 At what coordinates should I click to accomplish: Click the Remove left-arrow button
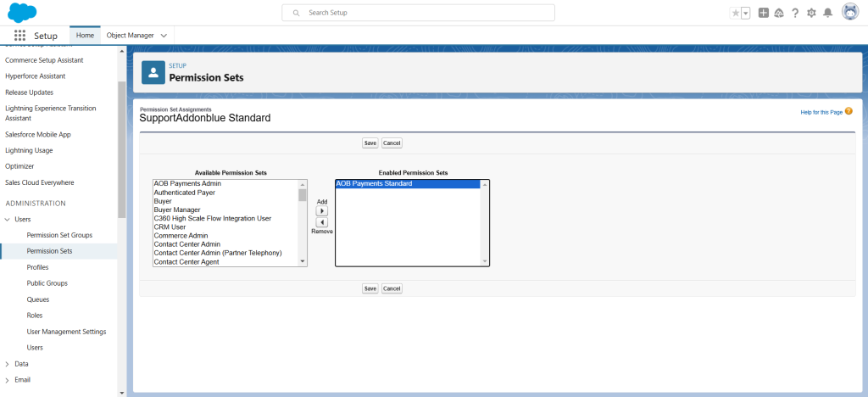(x=321, y=222)
